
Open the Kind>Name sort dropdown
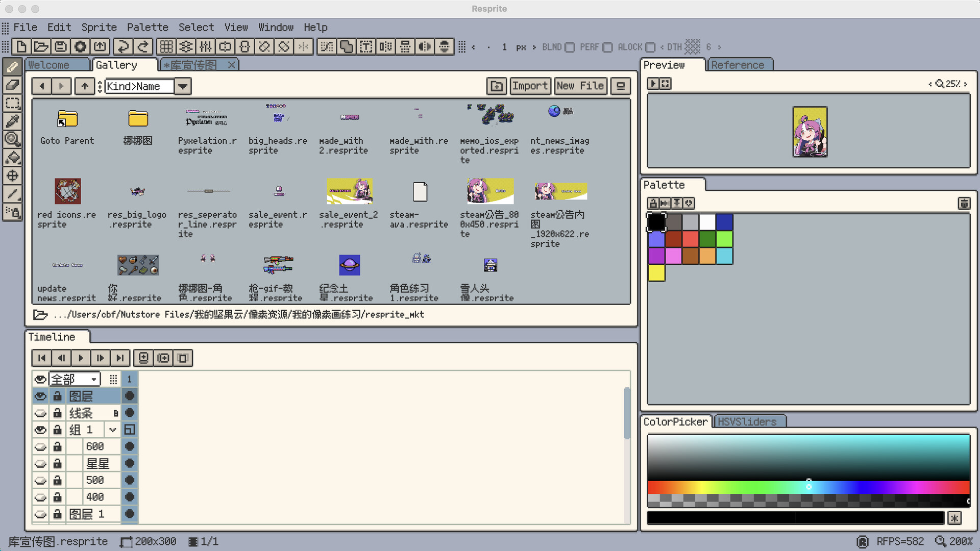coord(182,86)
